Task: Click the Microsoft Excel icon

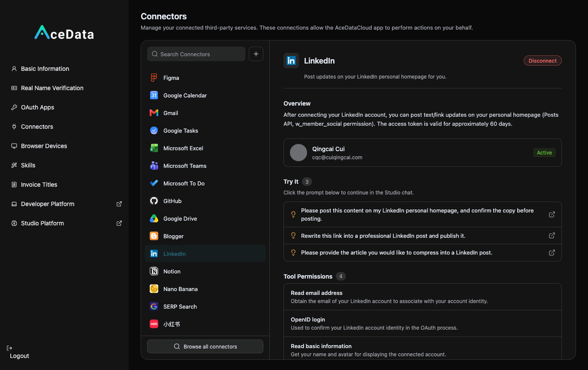Action: (x=154, y=148)
